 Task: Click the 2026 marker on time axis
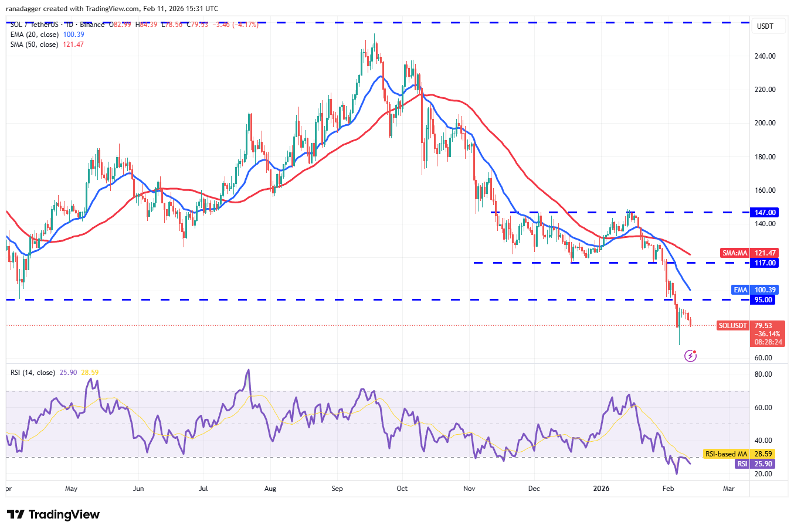[x=601, y=489]
